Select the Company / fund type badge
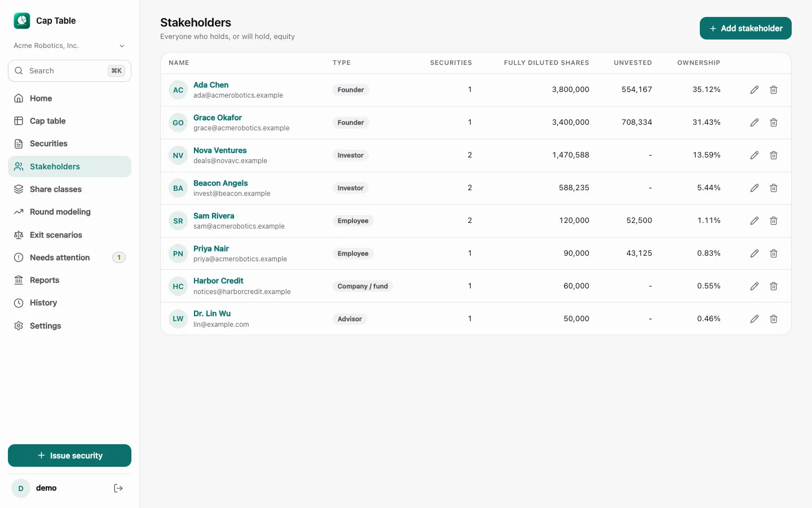 click(x=363, y=286)
